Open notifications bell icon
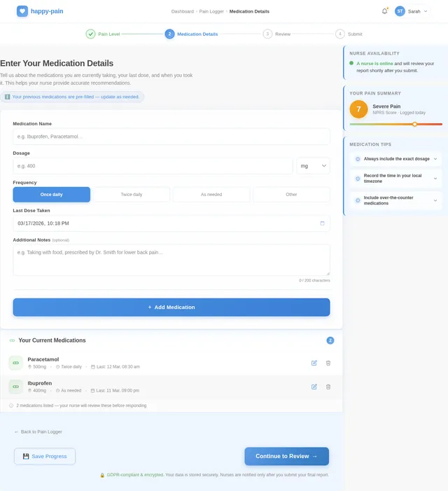 pos(384,11)
